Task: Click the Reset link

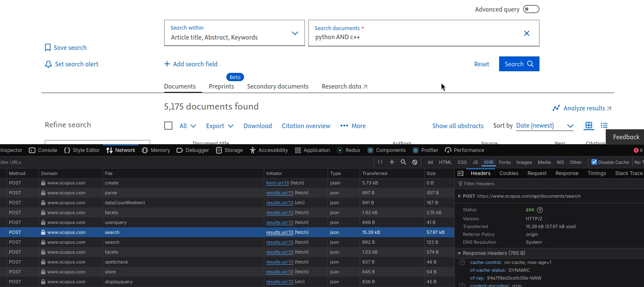Action: point(481,64)
